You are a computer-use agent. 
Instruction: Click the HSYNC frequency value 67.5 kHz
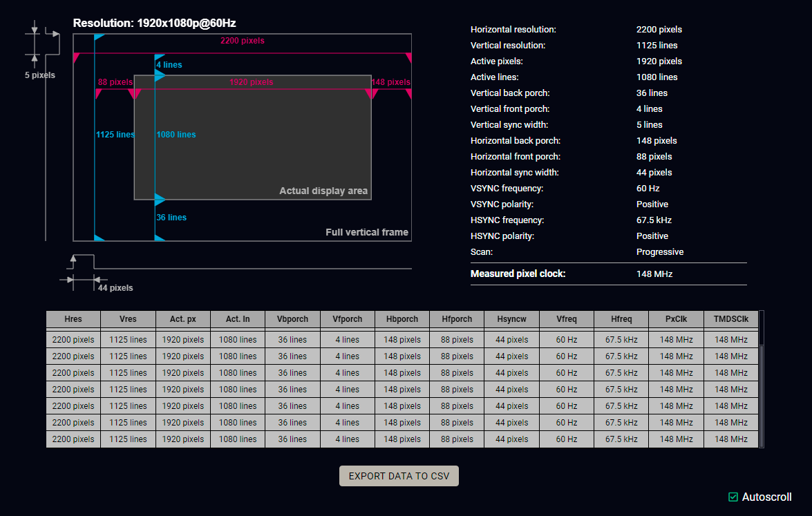click(654, 220)
